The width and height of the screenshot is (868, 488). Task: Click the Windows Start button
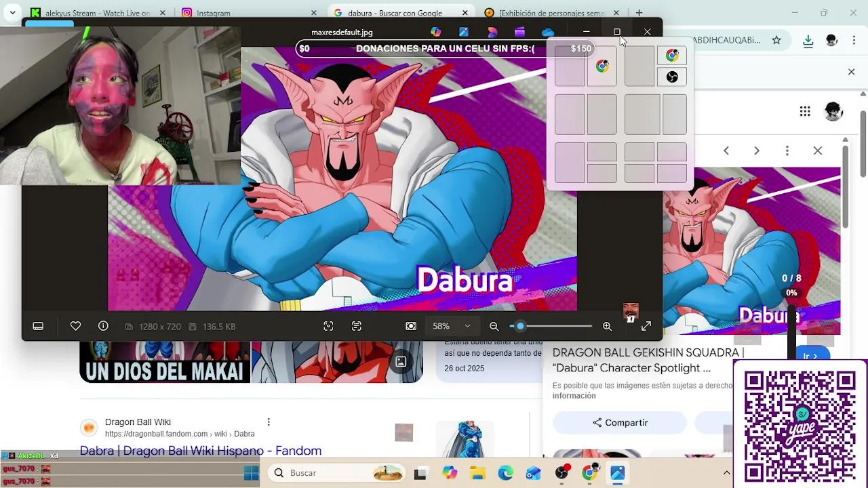click(251, 473)
